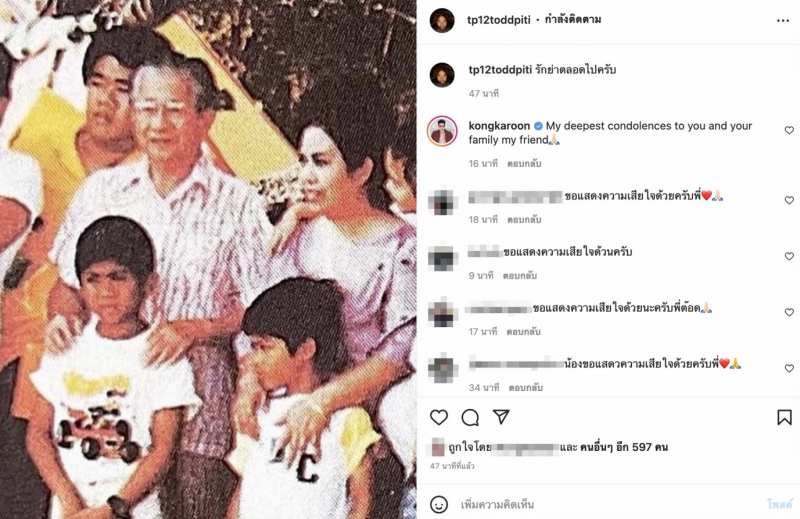Image resolution: width=800 pixels, height=519 pixels.
Task: Save post with bookmark icon
Action: pyautogui.click(x=784, y=417)
